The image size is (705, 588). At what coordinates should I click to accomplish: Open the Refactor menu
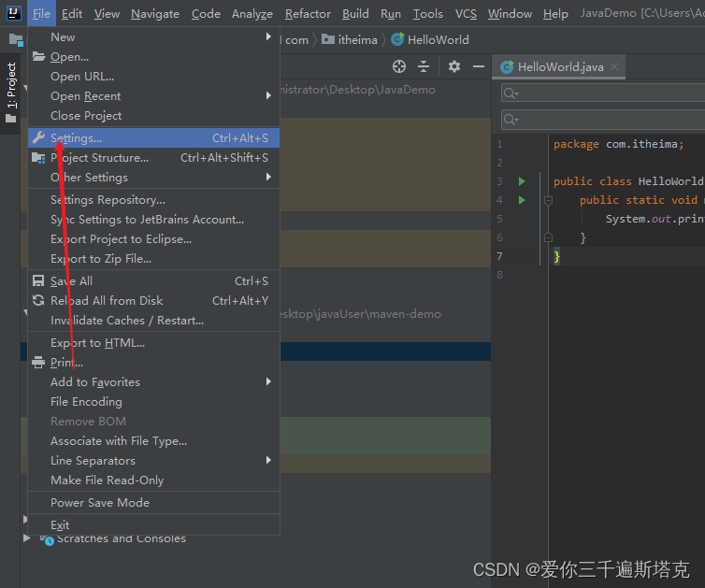308,14
